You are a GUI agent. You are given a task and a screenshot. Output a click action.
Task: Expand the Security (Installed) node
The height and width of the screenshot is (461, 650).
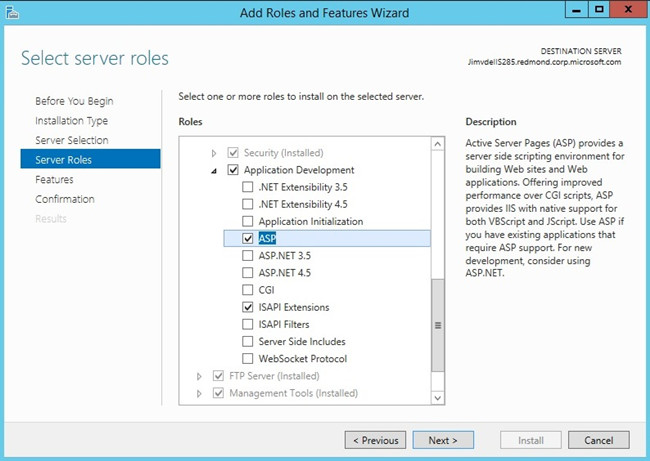click(214, 153)
